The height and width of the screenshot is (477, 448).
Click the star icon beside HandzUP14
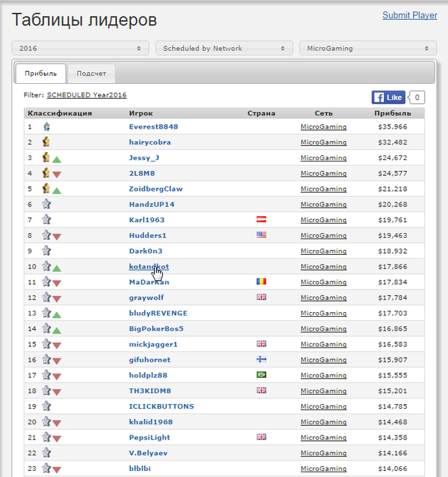point(46,204)
